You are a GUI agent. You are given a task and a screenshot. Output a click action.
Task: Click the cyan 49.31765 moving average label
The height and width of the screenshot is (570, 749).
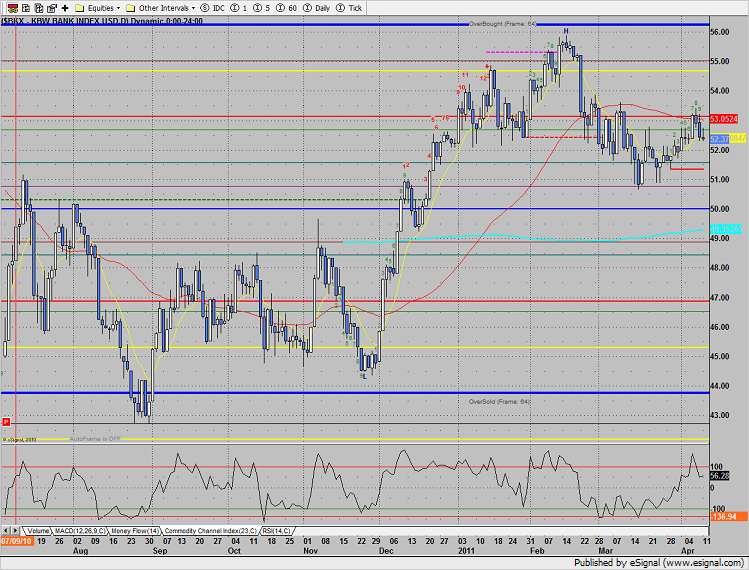coord(726,229)
